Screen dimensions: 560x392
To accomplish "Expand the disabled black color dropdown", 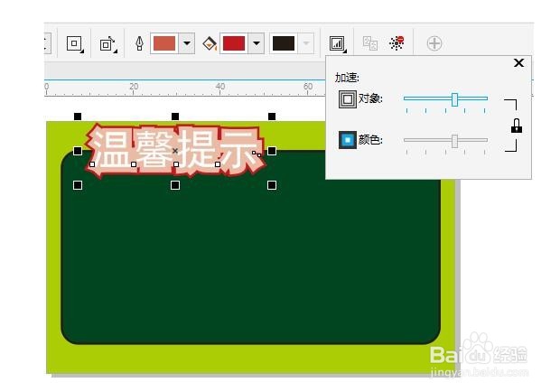I will (306, 43).
